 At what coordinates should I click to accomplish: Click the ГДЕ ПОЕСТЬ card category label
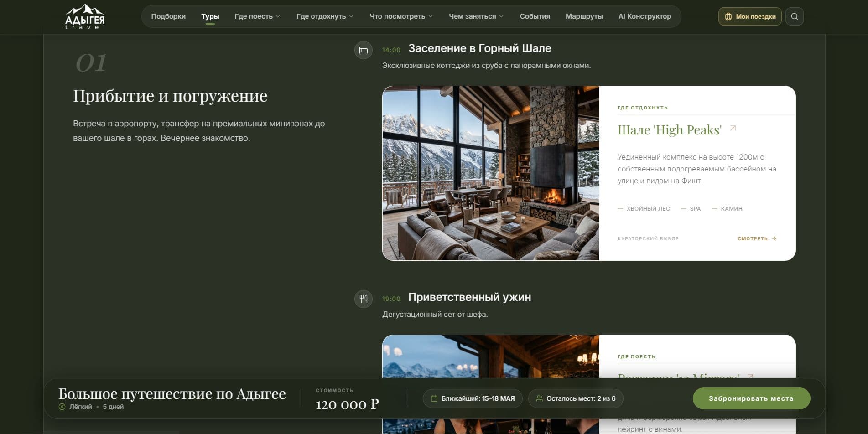636,357
